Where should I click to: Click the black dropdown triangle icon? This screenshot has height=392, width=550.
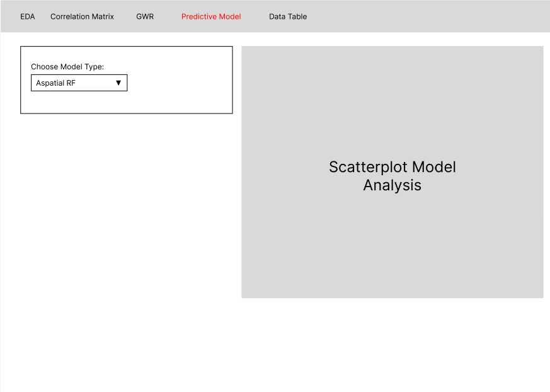pos(118,83)
